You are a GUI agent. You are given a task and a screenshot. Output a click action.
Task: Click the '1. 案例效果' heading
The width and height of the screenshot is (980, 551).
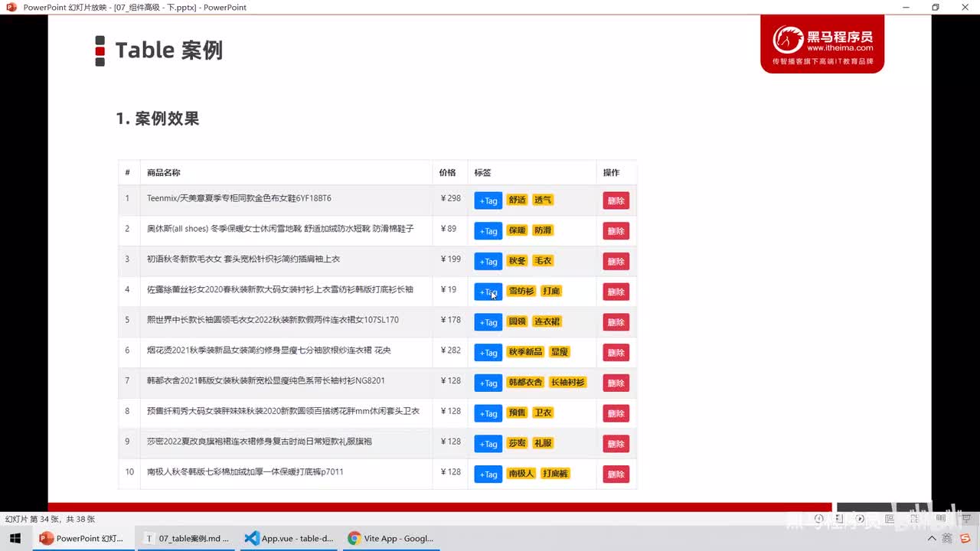(158, 119)
